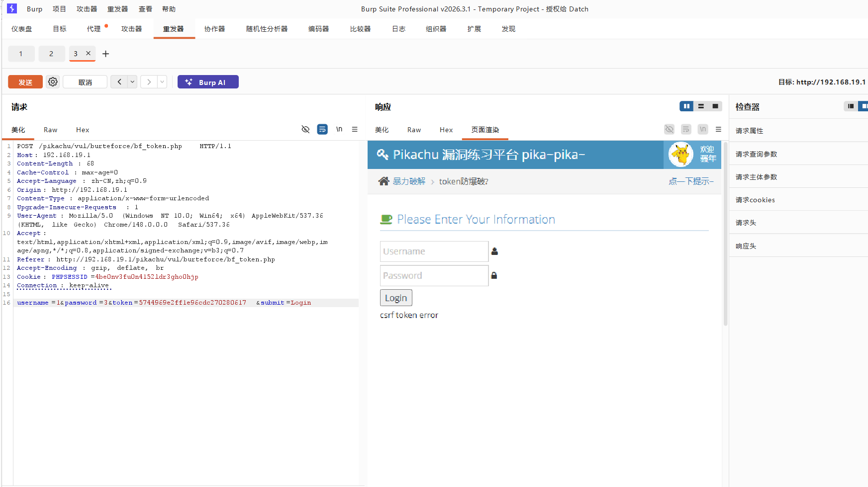
Task: Expand 请求主体参数 section in inspector
Action: pyautogui.click(x=798, y=177)
